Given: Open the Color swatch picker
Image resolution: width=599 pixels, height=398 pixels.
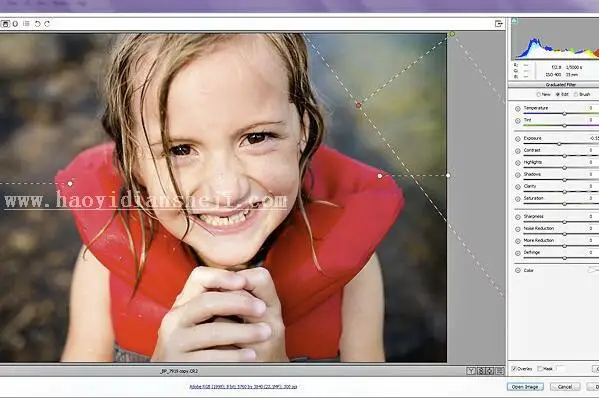Looking at the screenshot, I should 593,270.
